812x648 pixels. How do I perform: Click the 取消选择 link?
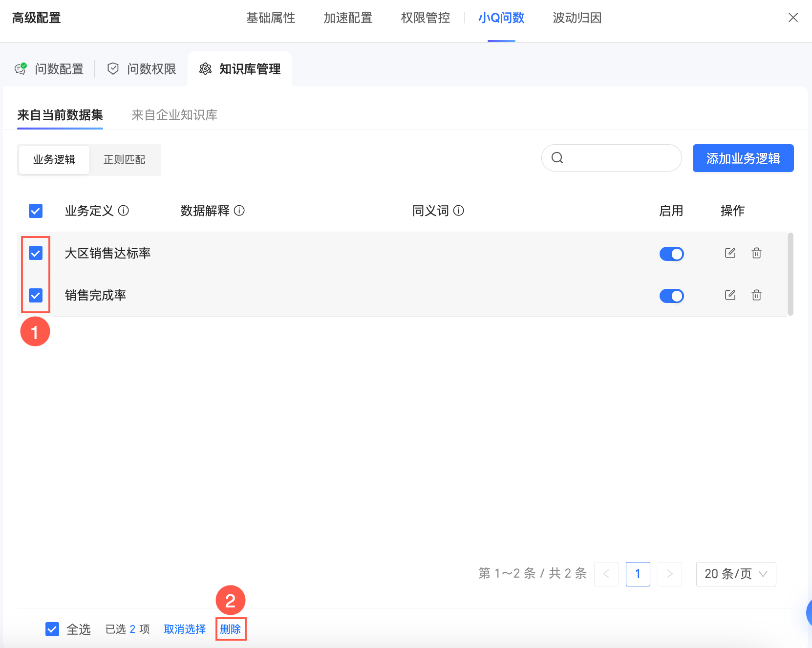click(x=185, y=629)
